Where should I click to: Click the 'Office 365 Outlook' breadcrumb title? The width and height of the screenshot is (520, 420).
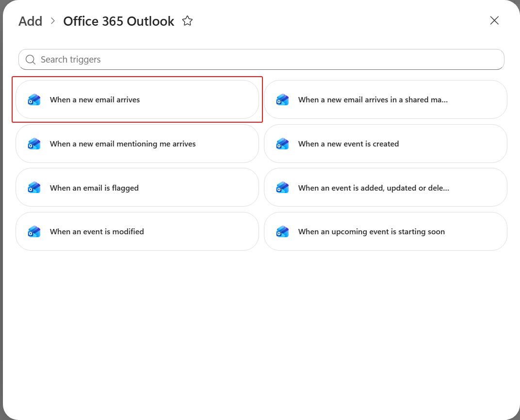tap(119, 21)
